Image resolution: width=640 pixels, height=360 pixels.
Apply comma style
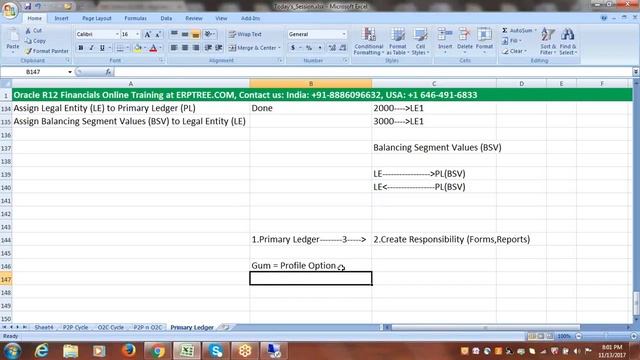320,48
